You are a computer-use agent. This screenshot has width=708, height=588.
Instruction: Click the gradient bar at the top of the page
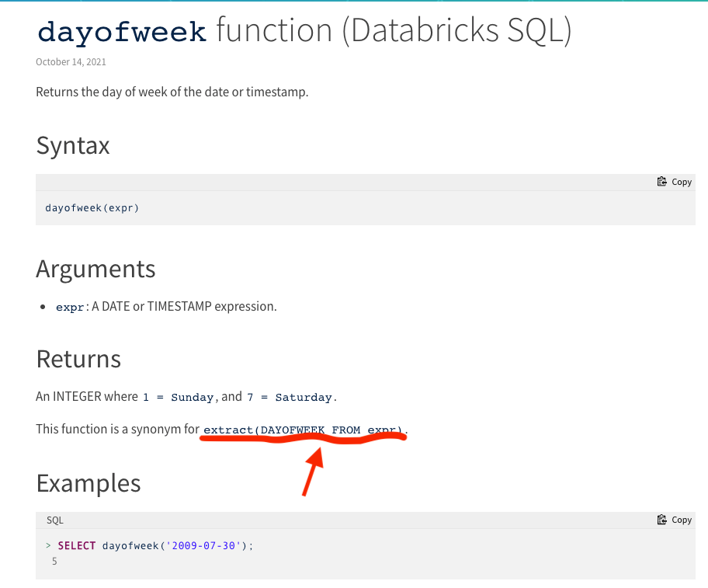click(x=354, y=2)
